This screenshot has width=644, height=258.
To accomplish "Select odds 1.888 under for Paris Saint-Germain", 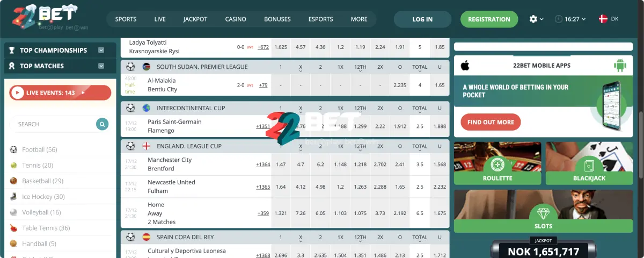I will [440, 126].
